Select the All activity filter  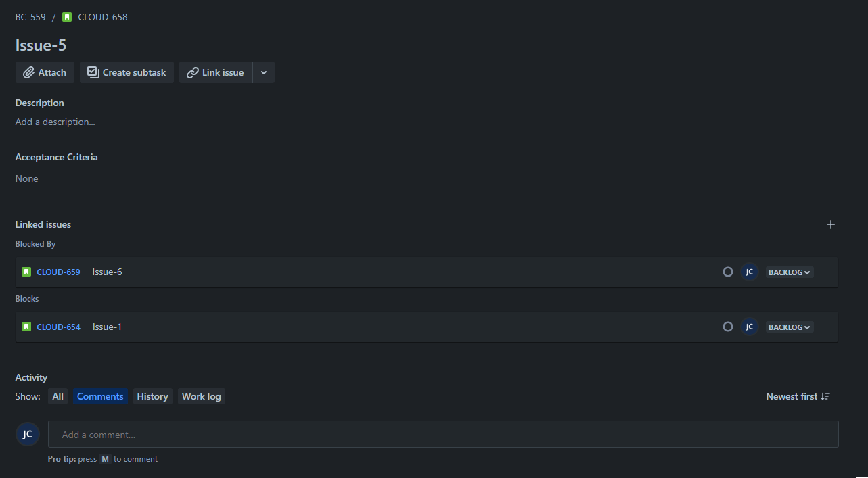tap(58, 396)
